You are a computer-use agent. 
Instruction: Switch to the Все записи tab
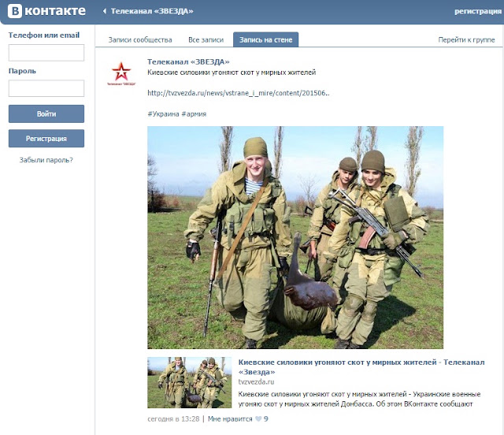(206, 40)
